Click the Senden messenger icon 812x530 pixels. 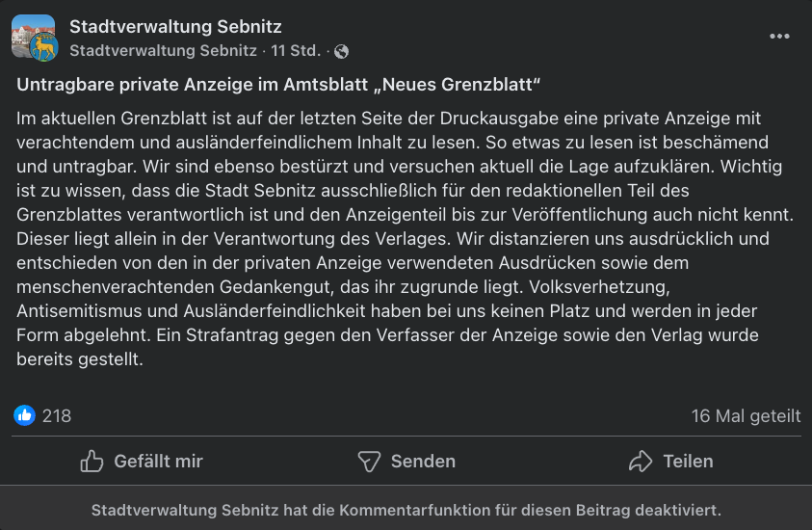point(369,462)
